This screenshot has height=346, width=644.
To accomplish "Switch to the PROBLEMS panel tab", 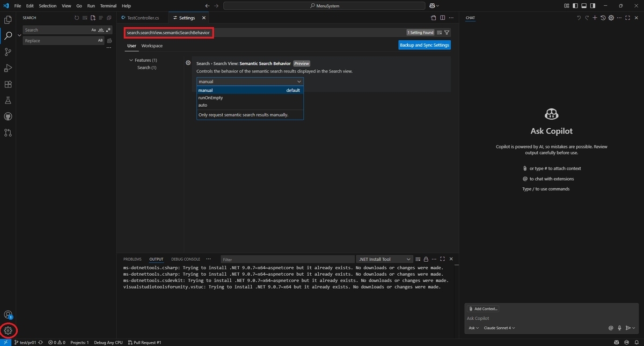I will click(133, 259).
